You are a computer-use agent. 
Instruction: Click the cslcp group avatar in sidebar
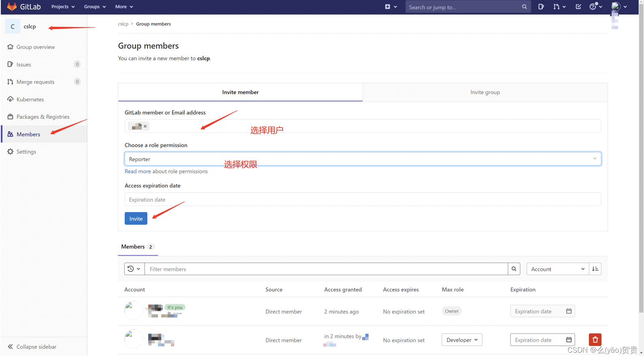pyautogui.click(x=13, y=26)
